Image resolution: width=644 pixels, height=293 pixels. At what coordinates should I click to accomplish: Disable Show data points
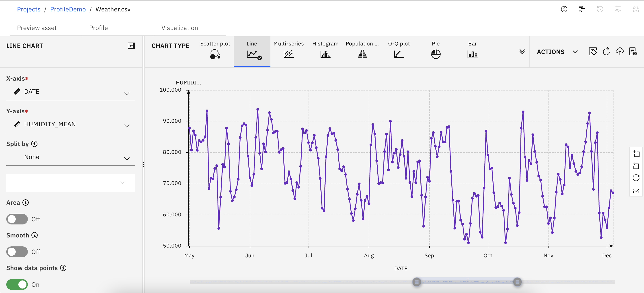(x=17, y=284)
